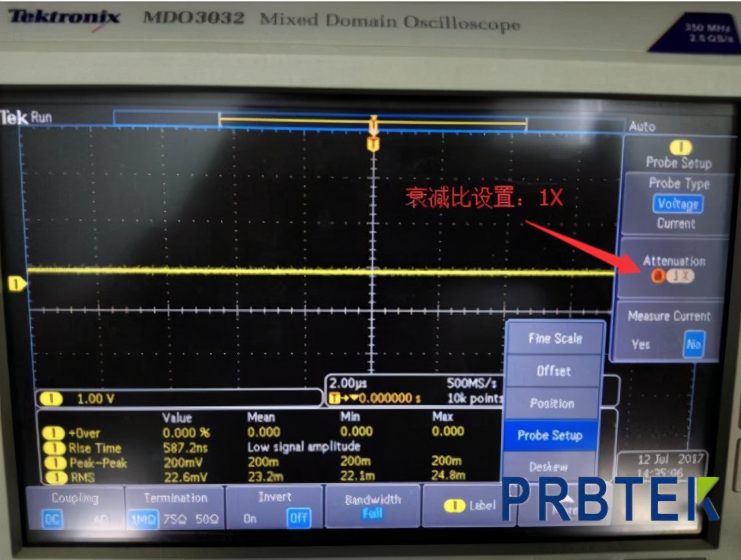Click the 500MS/s sample rate readout
The image size is (741, 560).
(472, 383)
